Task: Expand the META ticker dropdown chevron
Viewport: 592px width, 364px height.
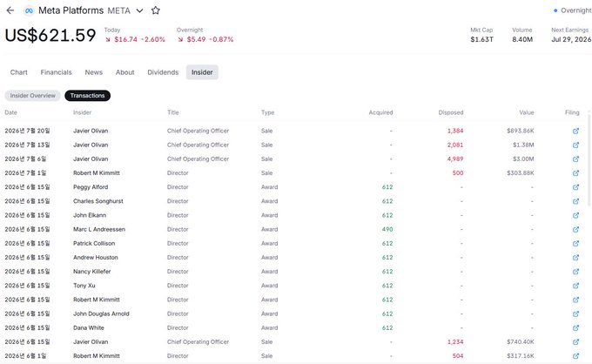Action: (x=139, y=11)
